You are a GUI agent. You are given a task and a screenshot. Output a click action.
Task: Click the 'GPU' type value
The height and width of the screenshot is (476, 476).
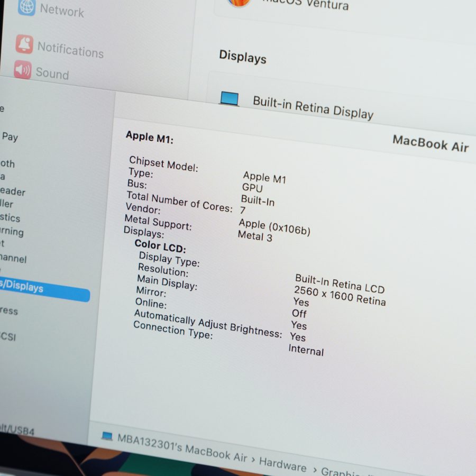coord(252,188)
